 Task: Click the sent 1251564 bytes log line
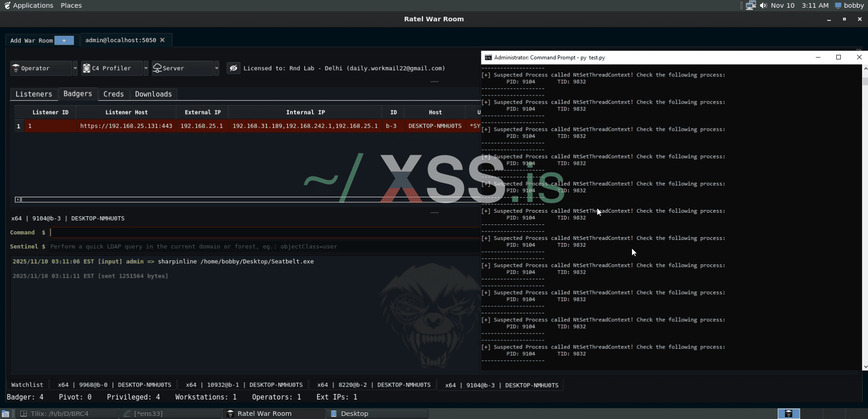tap(90, 276)
